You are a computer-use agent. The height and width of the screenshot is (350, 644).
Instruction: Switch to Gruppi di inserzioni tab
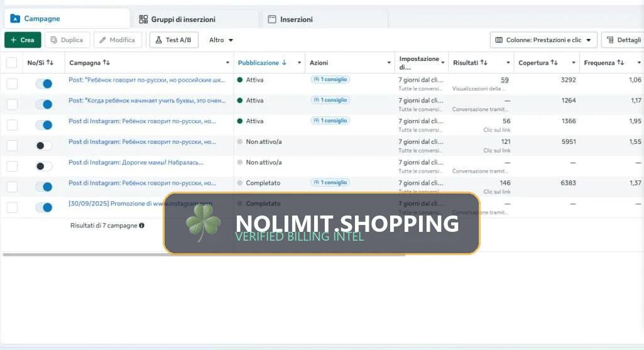pos(196,19)
